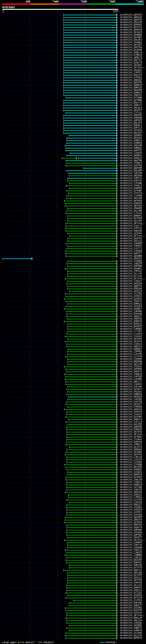Select hit label UniRef100_Q31DK1
Viewport: 146px width, 644px height.
pos(131,595)
